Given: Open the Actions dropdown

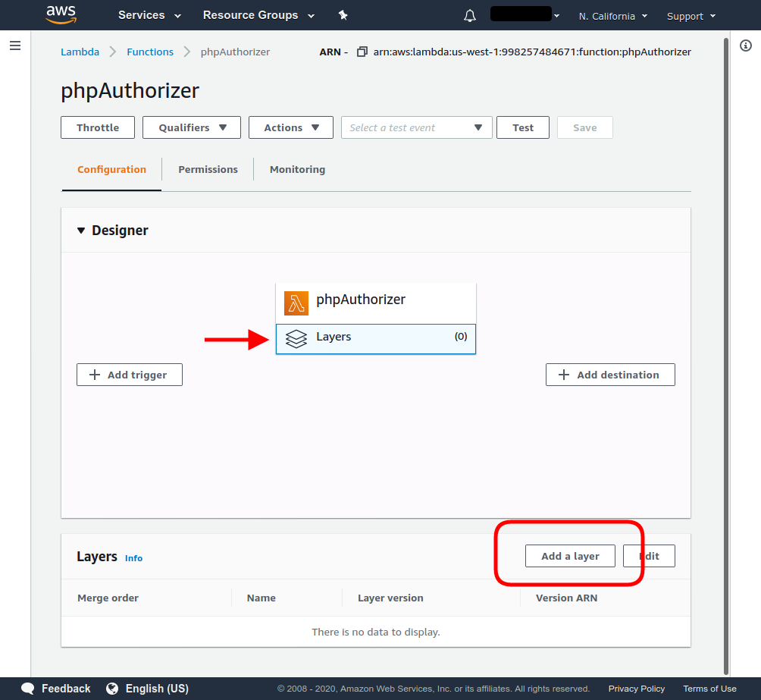Looking at the screenshot, I should (x=290, y=127).
